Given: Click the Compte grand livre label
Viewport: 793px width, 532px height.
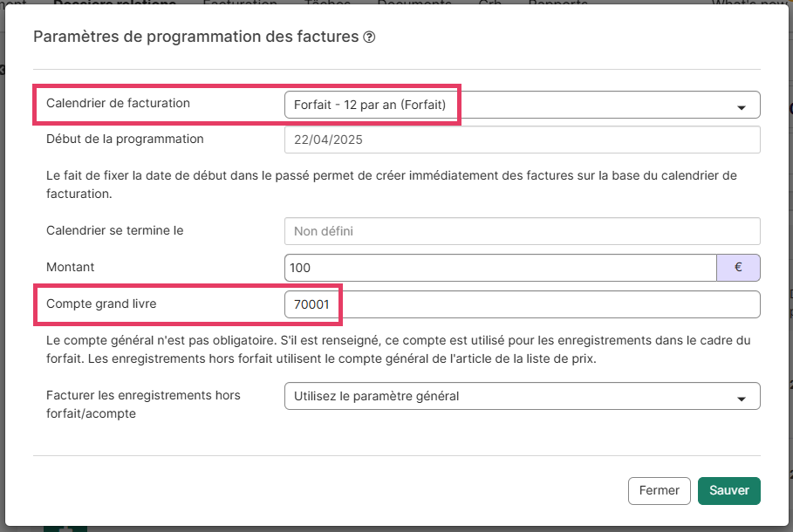Looking at the screenshot, I should [x=101, y=304].
